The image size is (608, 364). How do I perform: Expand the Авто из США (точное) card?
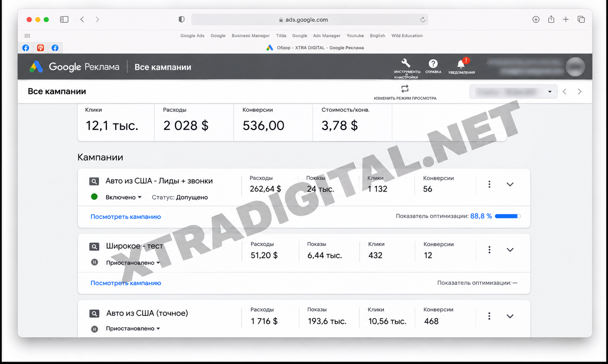(x=510, y=316)
